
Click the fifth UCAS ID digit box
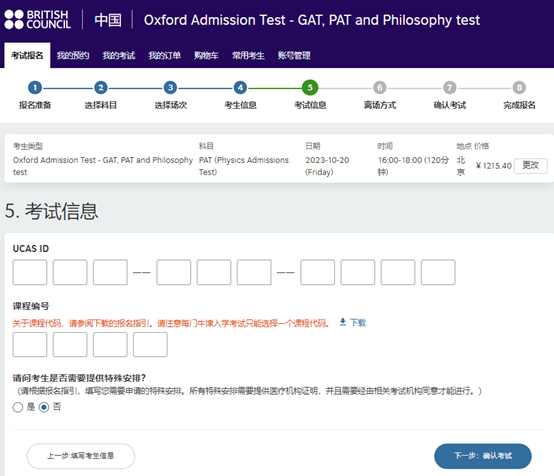[214, 272]
